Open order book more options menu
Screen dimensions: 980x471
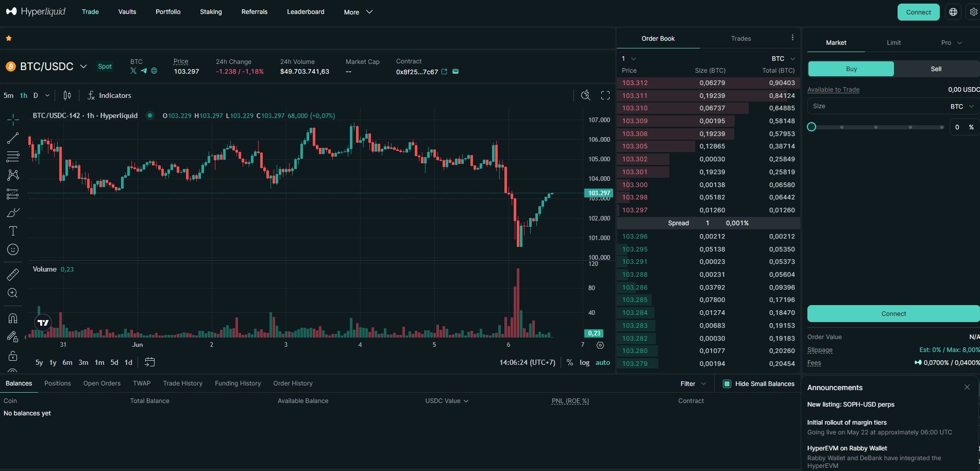click(792, 38)
